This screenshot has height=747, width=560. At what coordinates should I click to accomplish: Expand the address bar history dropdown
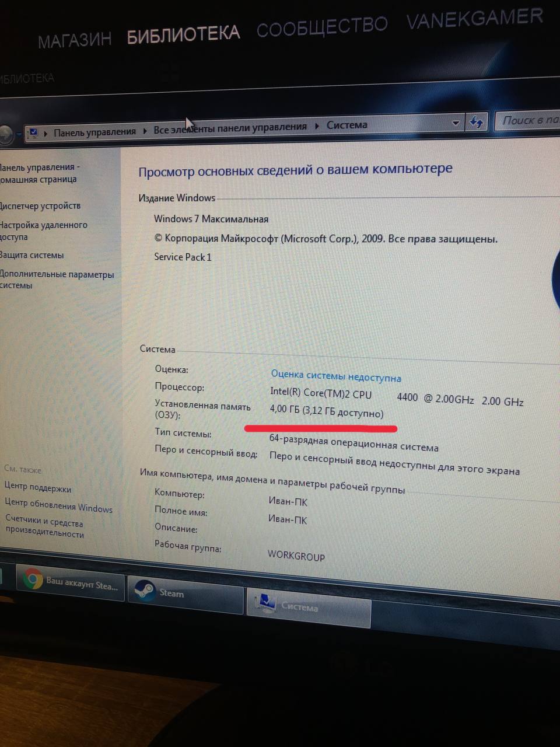point(456,123)
